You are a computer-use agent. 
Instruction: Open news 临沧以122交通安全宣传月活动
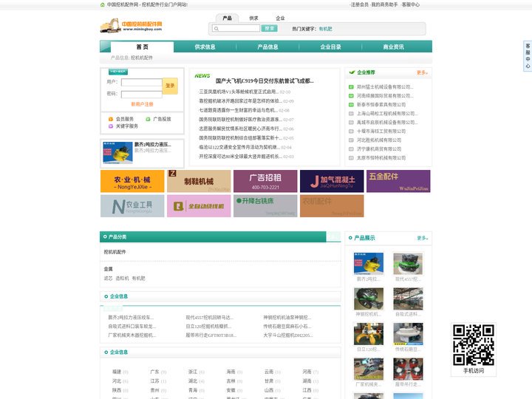click(x=239, y=147)
